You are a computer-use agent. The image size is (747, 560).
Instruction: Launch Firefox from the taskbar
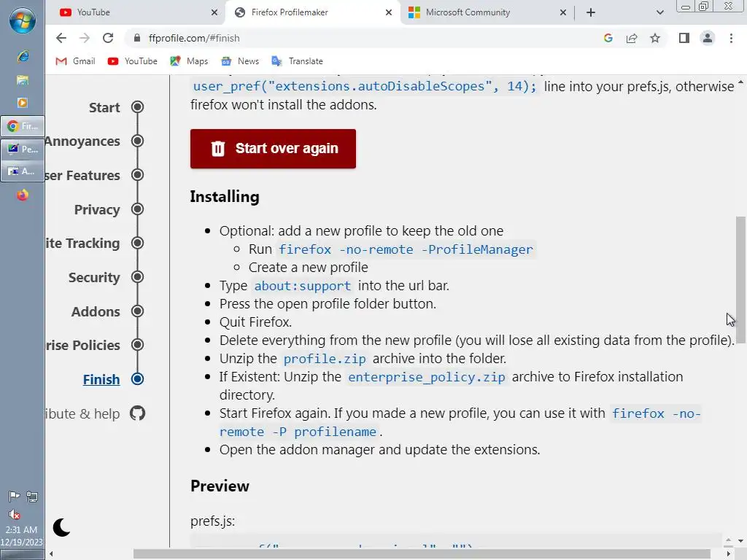pyautogui.click(x=23, y=195)
